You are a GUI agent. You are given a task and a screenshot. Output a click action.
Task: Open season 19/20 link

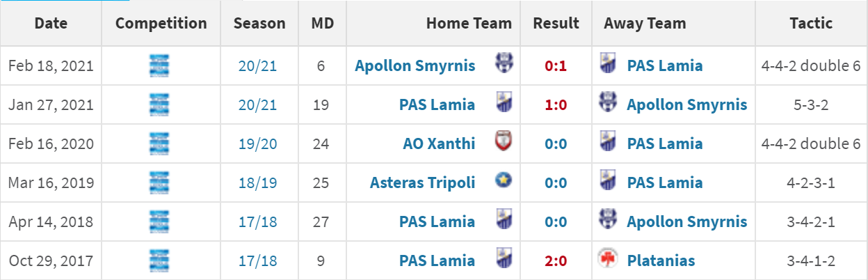[x=259, y=144]
